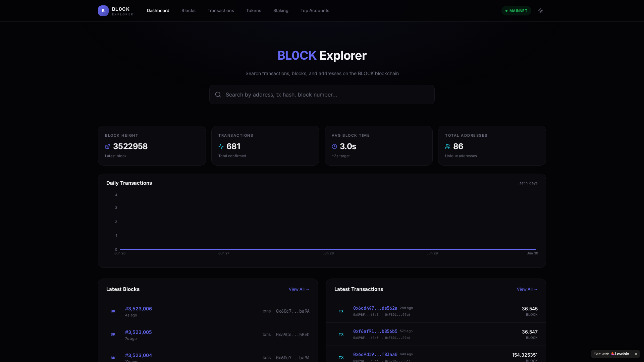Open the Top Accounts nav tab
644x362 pixels.
point(315,11)
